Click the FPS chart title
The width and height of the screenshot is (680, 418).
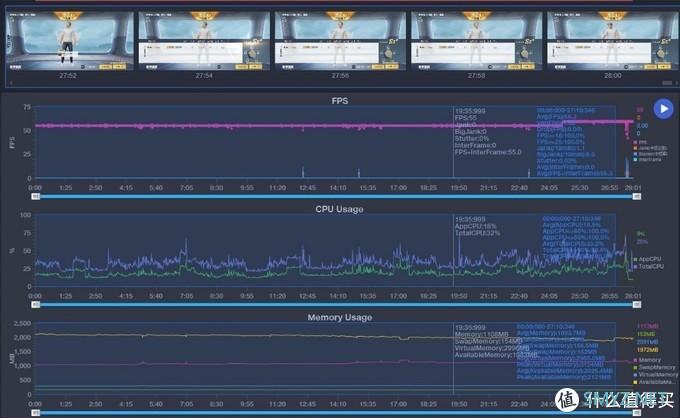340,101
